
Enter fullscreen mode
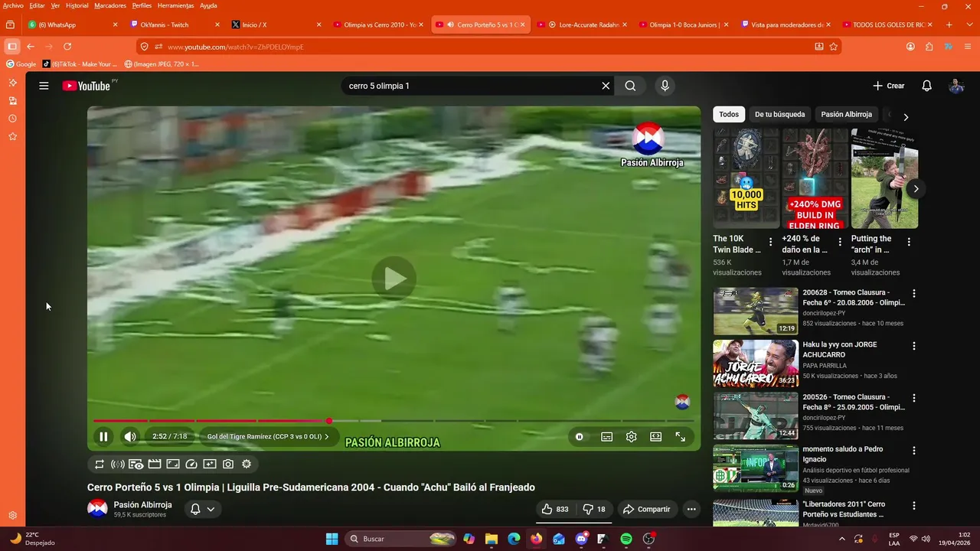tap(680, 437)
